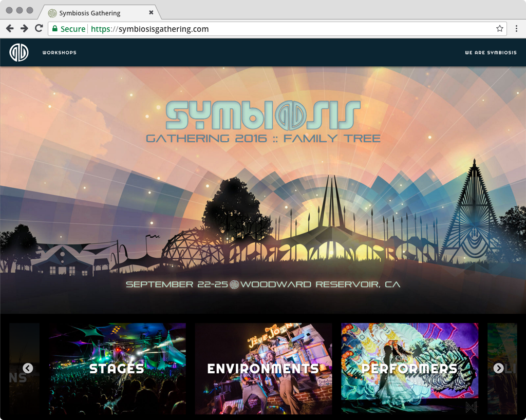Viewport: 526px width, 420px height.
Task: Click the red window close button
Action: pos(9,10)
